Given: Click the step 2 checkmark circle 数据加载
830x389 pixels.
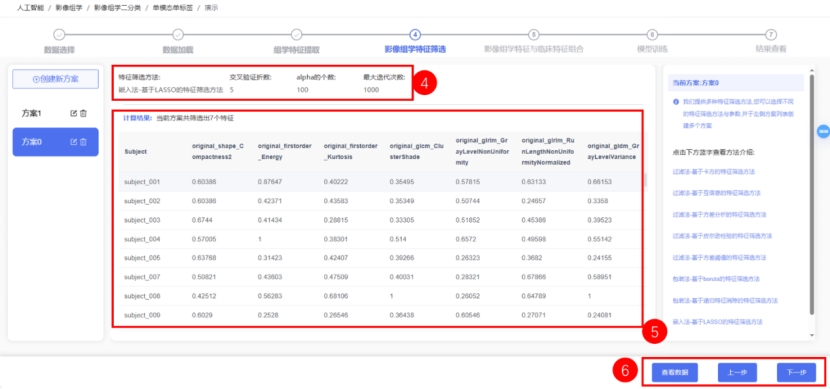Looking at the screenshot, I should [178, 34].
